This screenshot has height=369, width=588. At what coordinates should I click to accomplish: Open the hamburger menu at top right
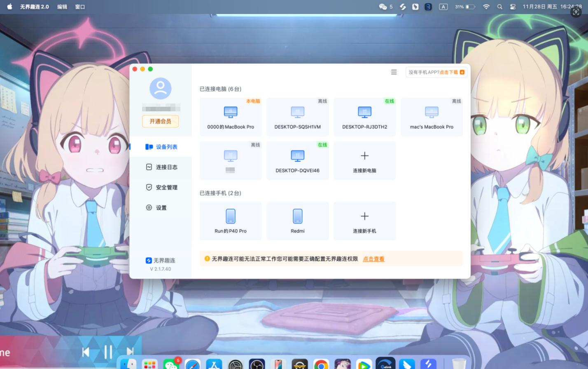pos(394,72)
